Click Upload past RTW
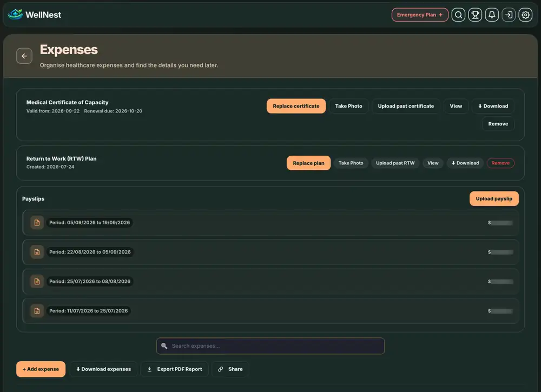This screenshot has height=392, width=541. (395, 163)
